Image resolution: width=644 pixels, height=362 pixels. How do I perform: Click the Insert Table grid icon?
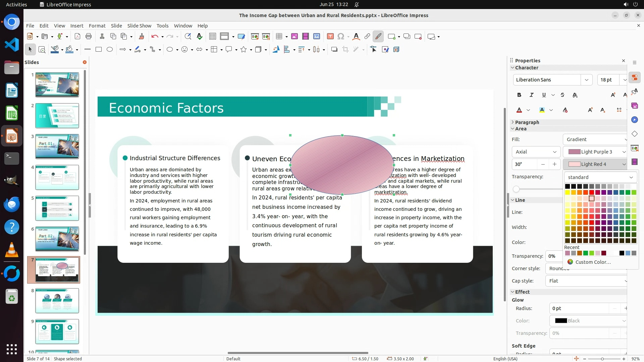[x=279, y=37]
